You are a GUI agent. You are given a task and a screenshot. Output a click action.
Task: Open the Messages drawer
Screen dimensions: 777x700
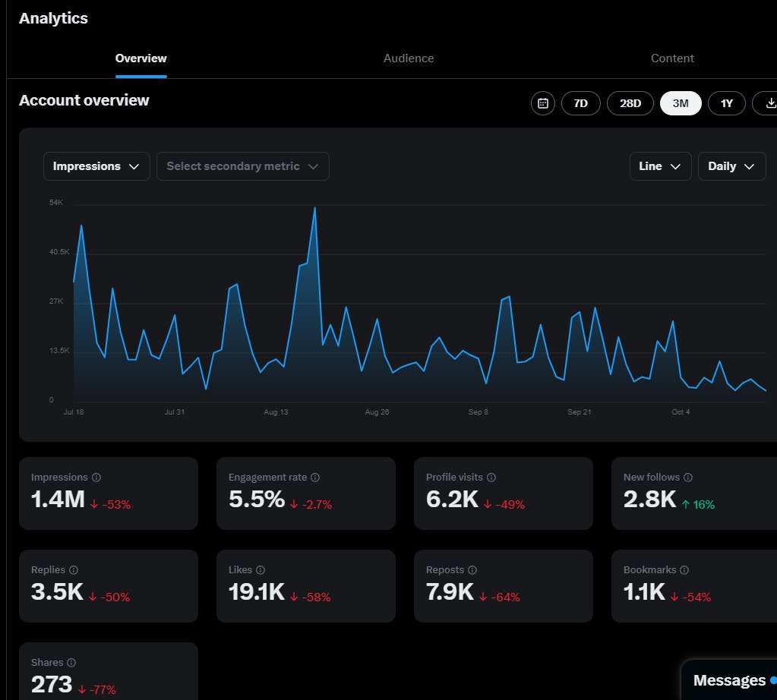pyautogui.click(x=729, y=680)
